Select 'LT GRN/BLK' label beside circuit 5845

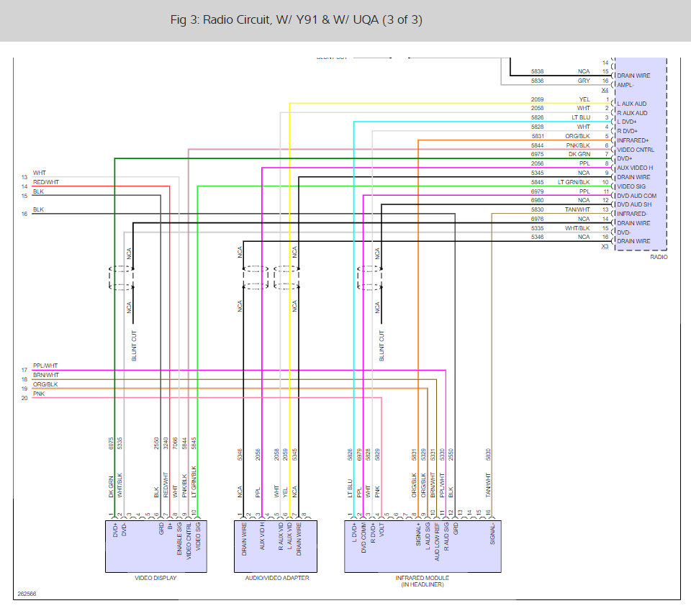[x=574, y=182]
